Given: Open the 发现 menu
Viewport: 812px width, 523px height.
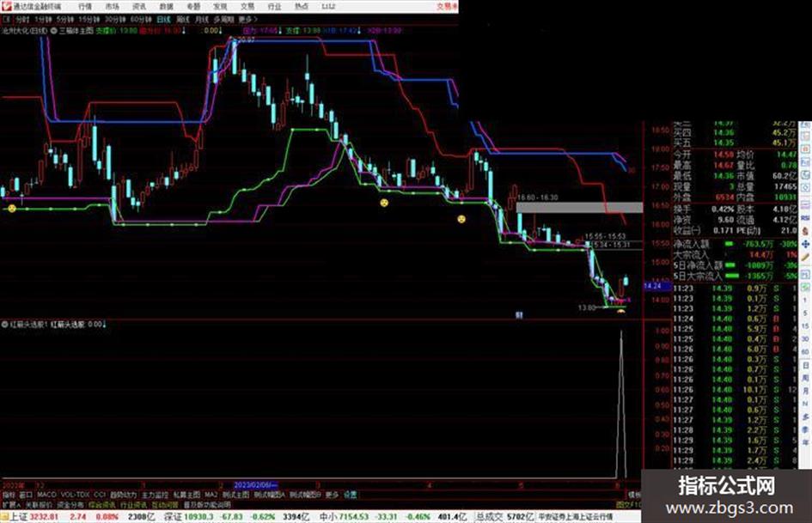Looking at the screenshot, I should tap(220, 7).
